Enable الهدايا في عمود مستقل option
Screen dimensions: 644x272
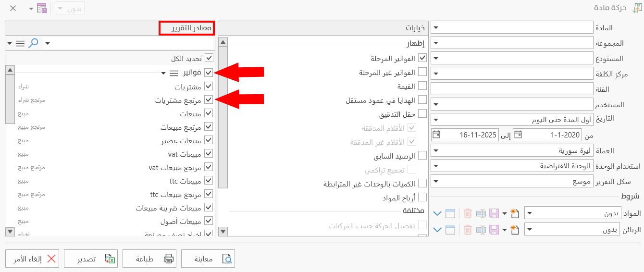[x=422, y=100]
